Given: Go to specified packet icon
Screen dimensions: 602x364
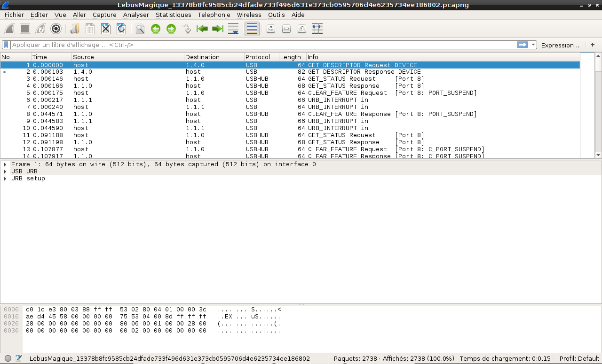Looking at the screenshot, I should click(187, 29).
